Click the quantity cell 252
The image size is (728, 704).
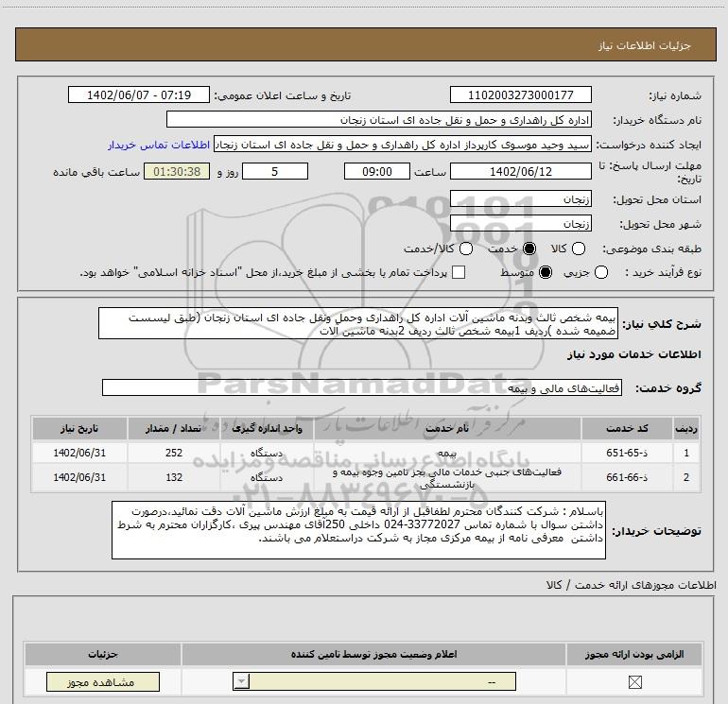pos(174,453)
